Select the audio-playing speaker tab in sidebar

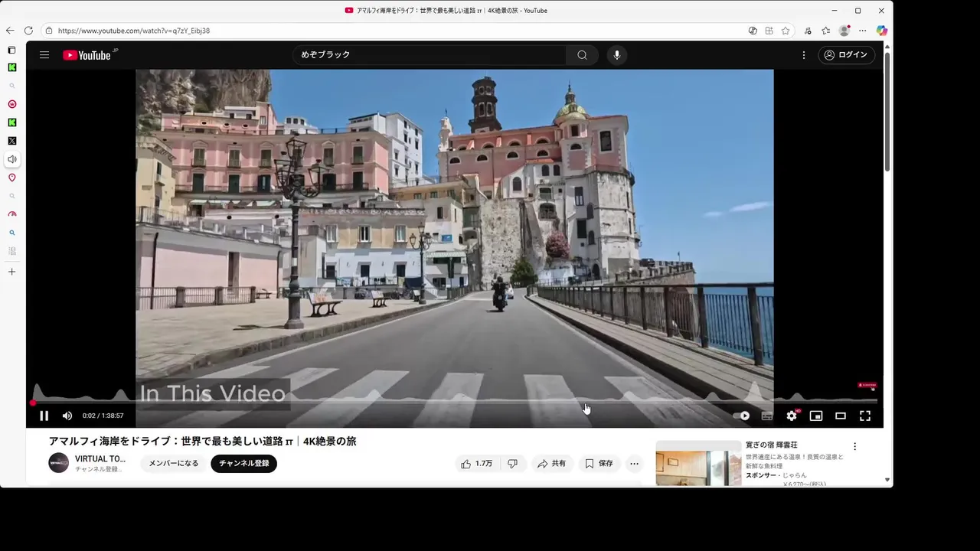11,159
